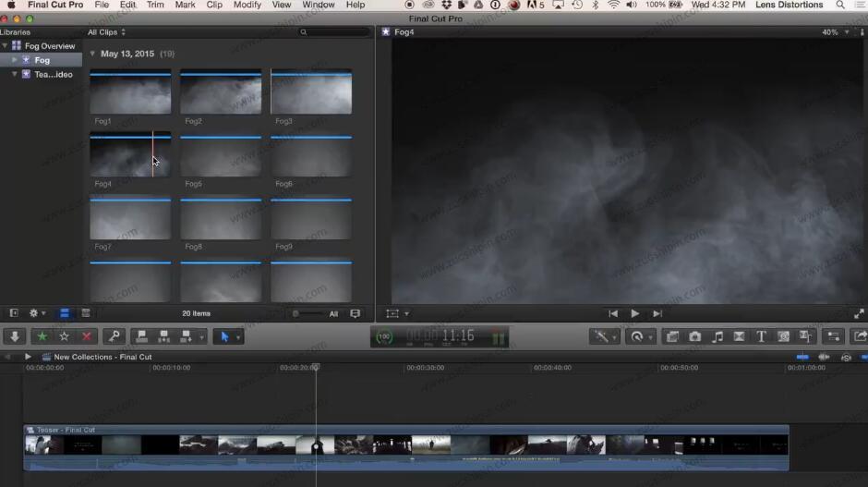The height and width of the screenshot is (487, 868).
Task: Switch browser to list view
Action: (86, 313)
